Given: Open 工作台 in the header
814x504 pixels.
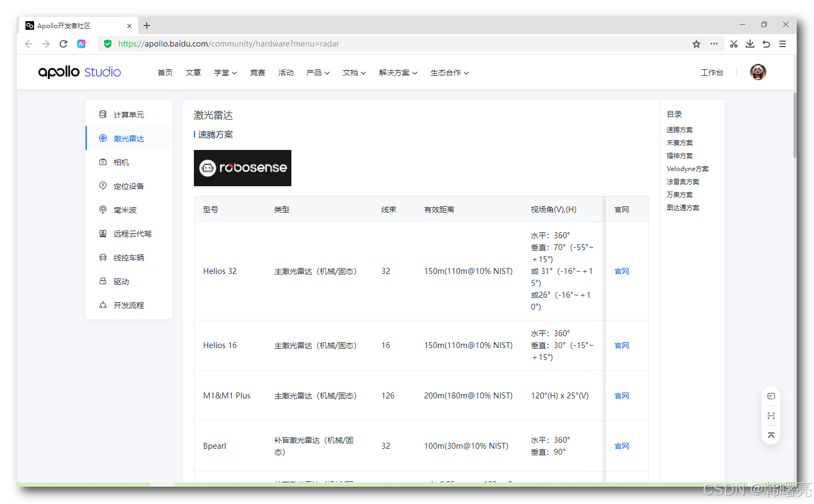Looking at the screenshot, I should tap(712, 73).
